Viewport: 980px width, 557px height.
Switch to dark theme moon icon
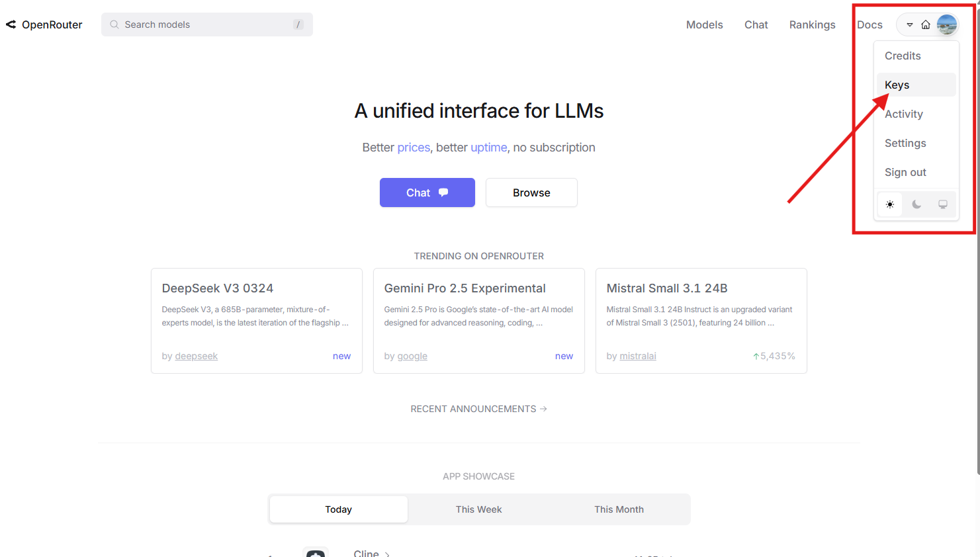click(x=916, y=204)
